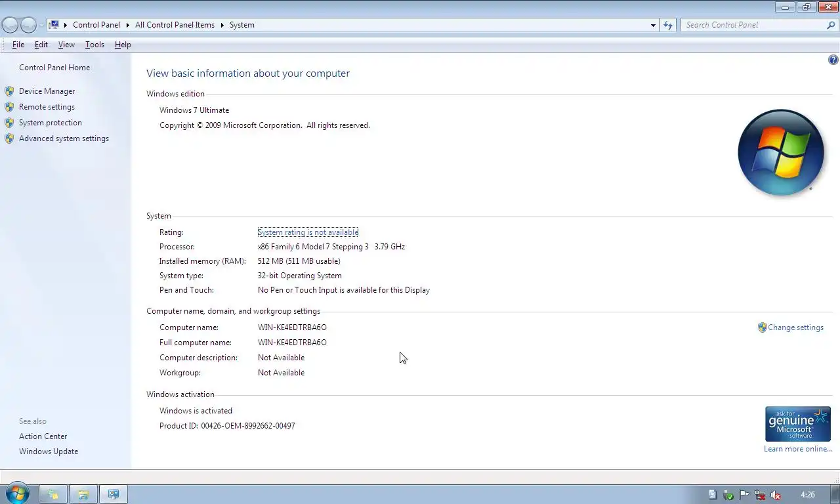Screen dimensions: 840x504
Task: Open the Edit menu
Action: tap(41, 45)
